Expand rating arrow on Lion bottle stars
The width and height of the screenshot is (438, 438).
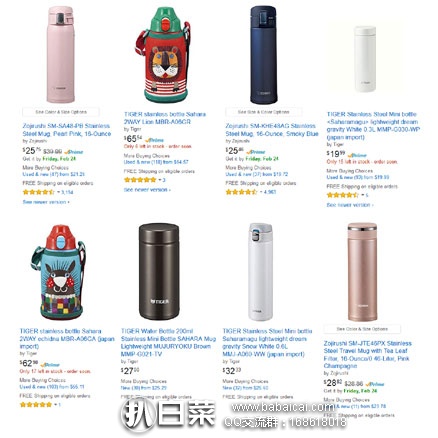pyautogui.click(x=160, y=180)
